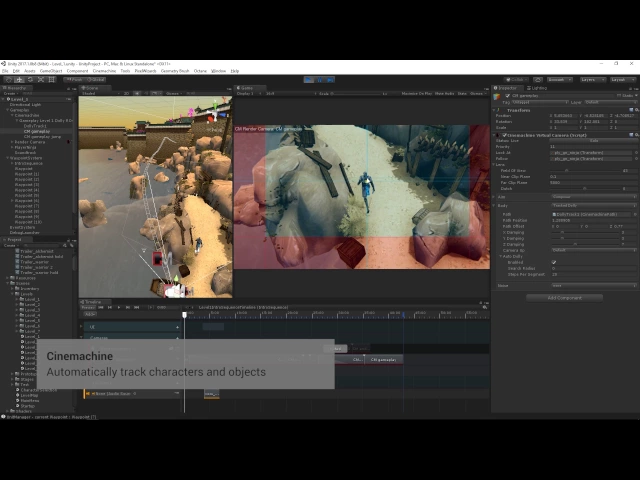Expand Render Camera in the Hierarchy

tap(12, 142)
